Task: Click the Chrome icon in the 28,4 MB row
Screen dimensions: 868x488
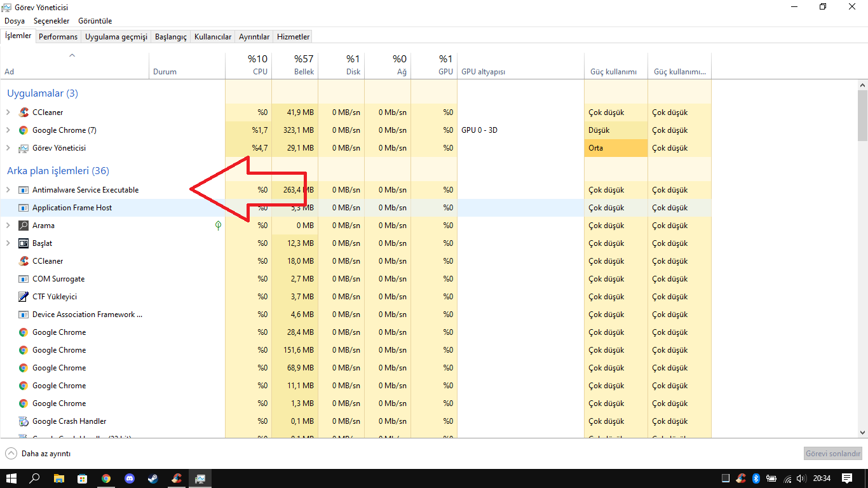Action: (24, 332)
